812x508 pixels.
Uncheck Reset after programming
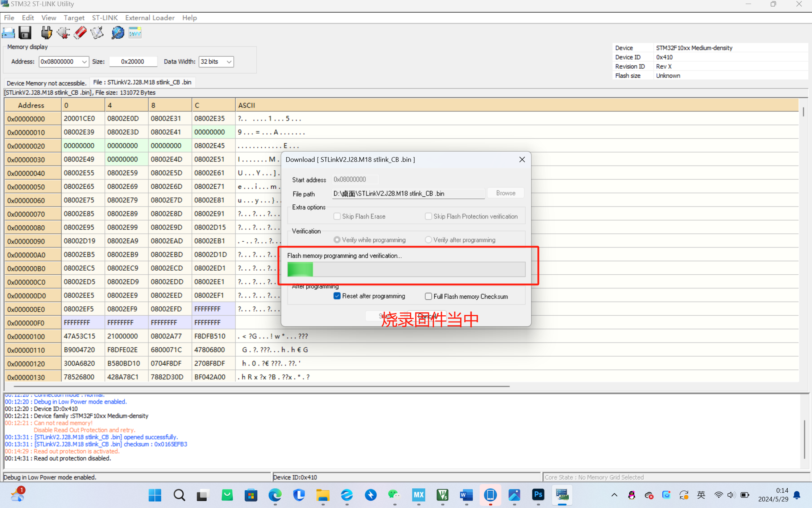click(337, 296)
